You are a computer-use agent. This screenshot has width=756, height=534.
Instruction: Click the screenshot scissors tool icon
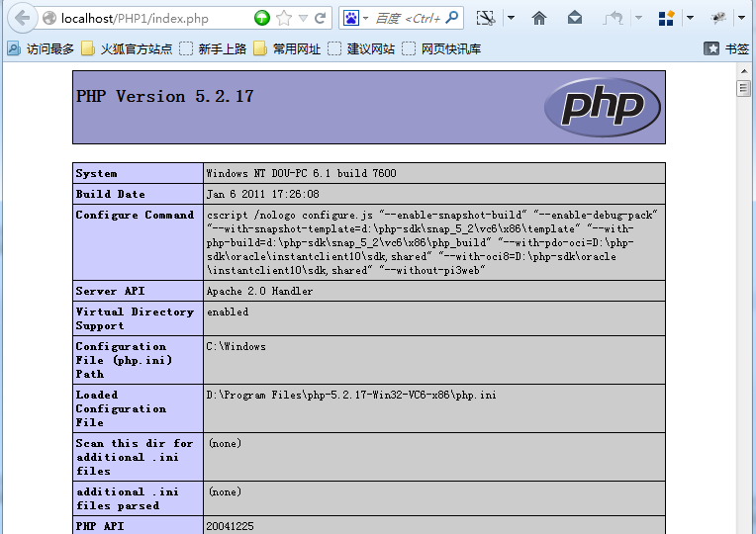[x=486, y=19]
